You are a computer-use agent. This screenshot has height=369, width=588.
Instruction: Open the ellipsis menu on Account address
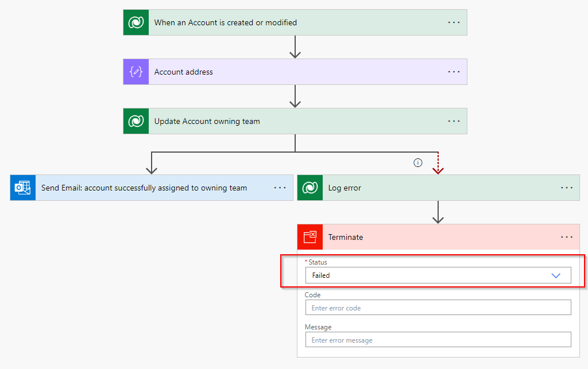coord(454,72)
